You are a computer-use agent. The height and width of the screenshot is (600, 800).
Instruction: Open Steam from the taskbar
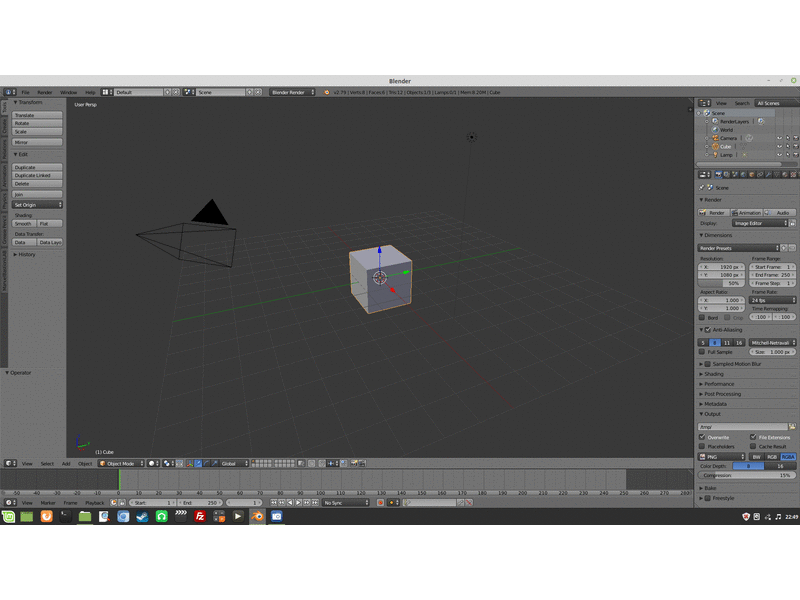142,516
